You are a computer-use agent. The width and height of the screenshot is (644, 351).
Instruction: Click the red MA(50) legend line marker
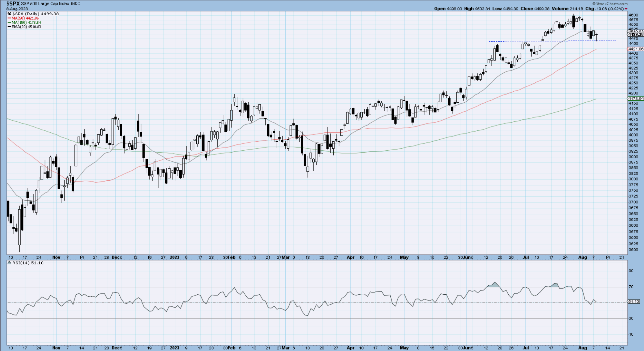(10, 18)
